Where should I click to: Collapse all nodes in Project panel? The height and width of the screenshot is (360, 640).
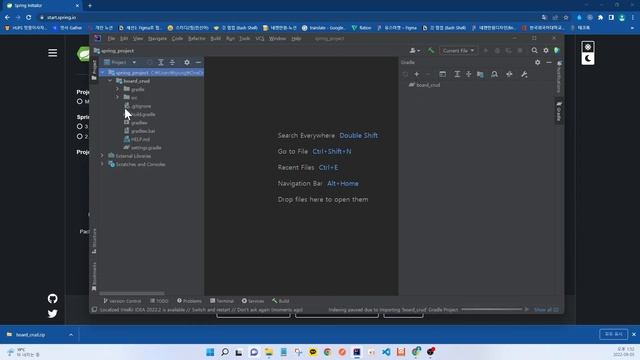pyautogui.click(x=172, y=62)
